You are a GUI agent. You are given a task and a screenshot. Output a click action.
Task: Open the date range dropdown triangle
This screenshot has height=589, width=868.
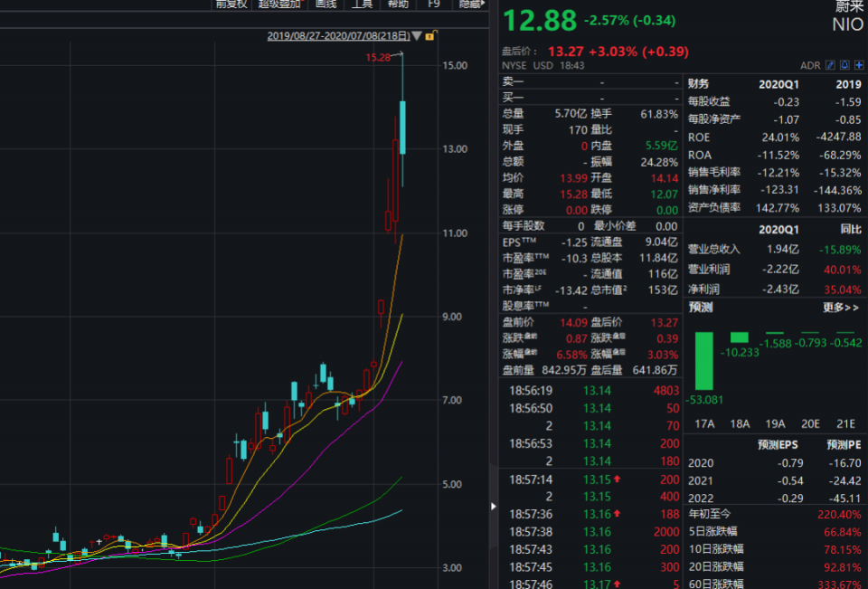click(418, 36)
